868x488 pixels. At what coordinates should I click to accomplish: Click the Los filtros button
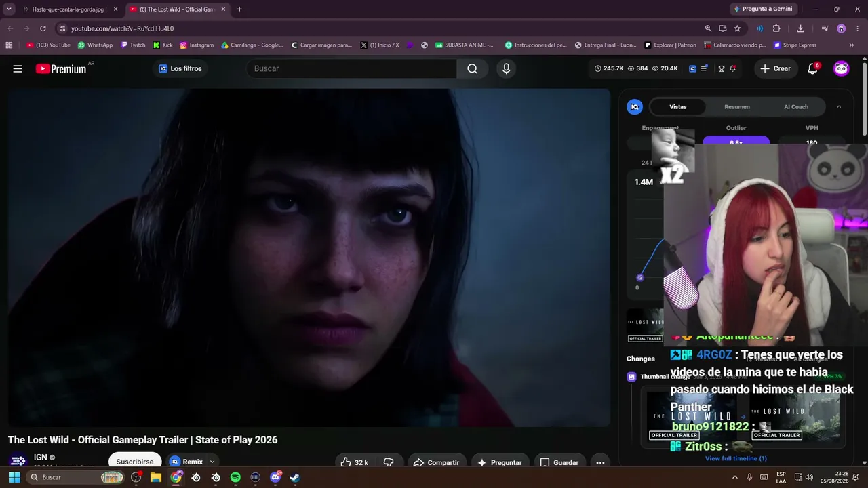click(180, 68)
